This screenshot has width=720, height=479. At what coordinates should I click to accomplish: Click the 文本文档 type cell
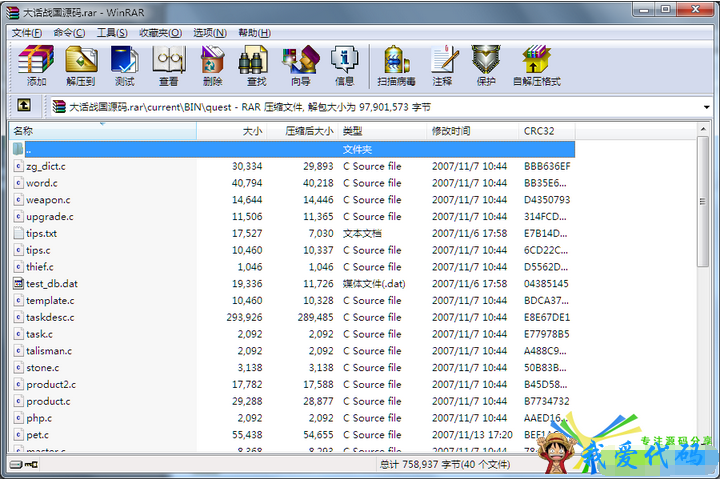tap(362, 233)
